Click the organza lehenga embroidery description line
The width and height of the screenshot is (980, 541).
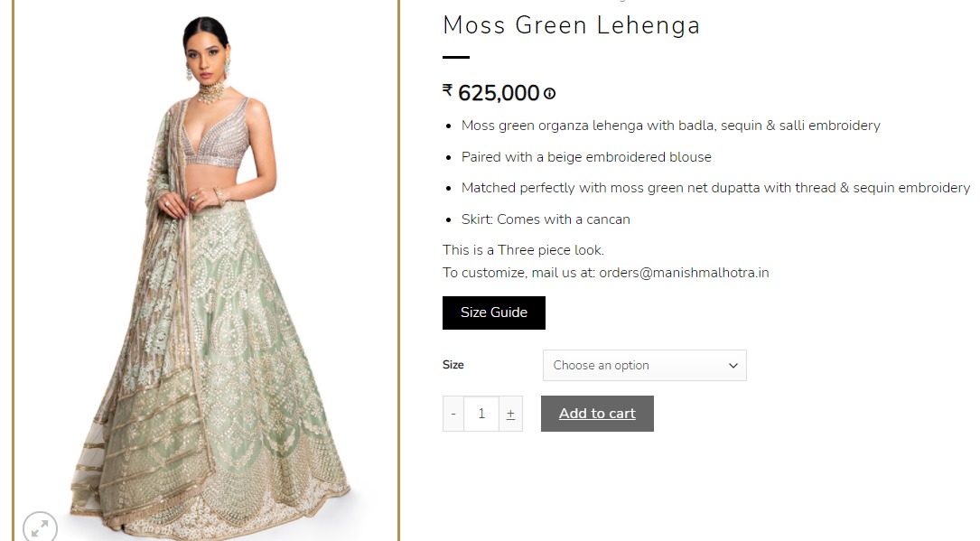[670, 126]
